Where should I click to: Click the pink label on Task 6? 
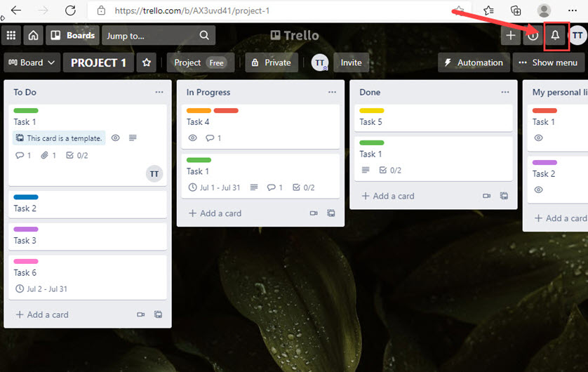26,261
